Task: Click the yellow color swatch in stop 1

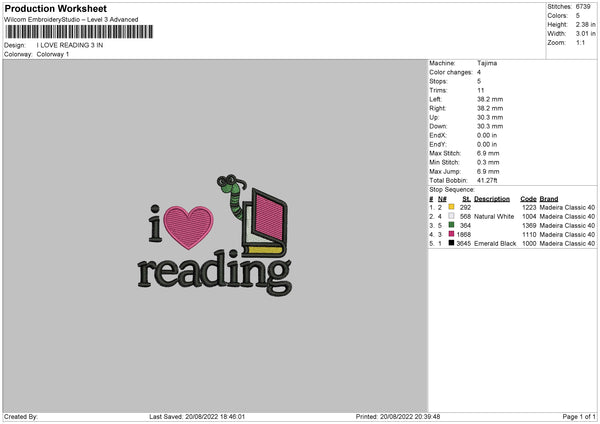Action: (452, 207)
